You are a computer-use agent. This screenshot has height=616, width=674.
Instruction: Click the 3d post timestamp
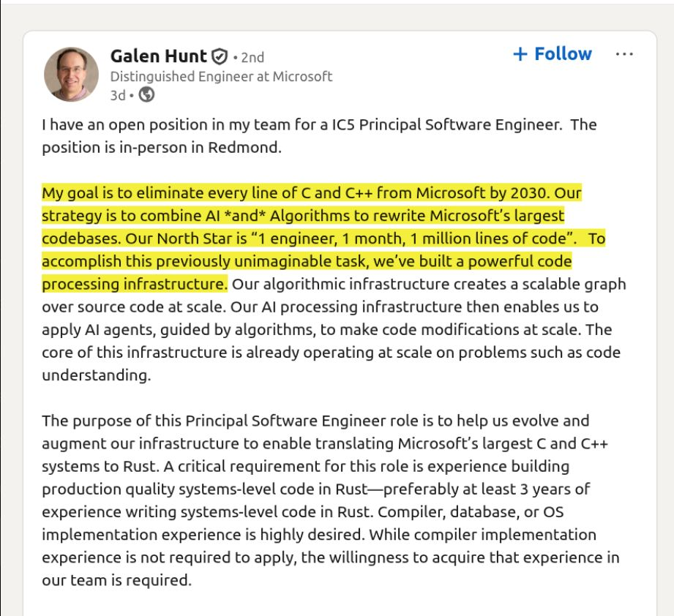117,95
